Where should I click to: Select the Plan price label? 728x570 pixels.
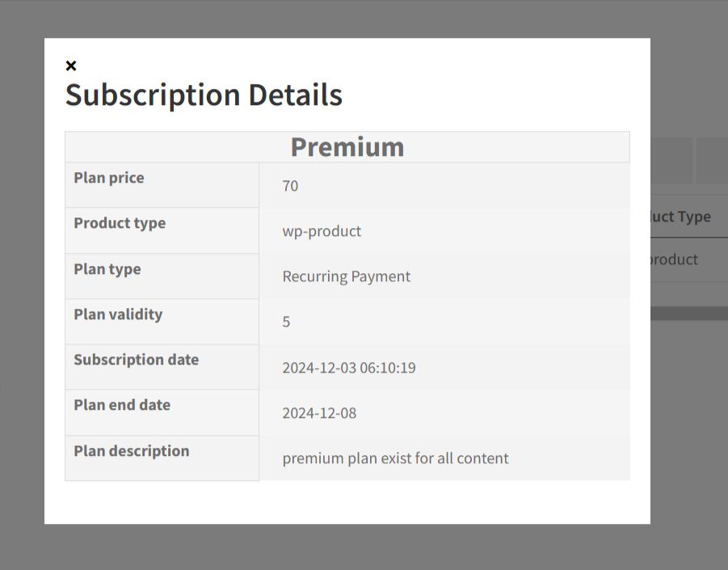109,178
